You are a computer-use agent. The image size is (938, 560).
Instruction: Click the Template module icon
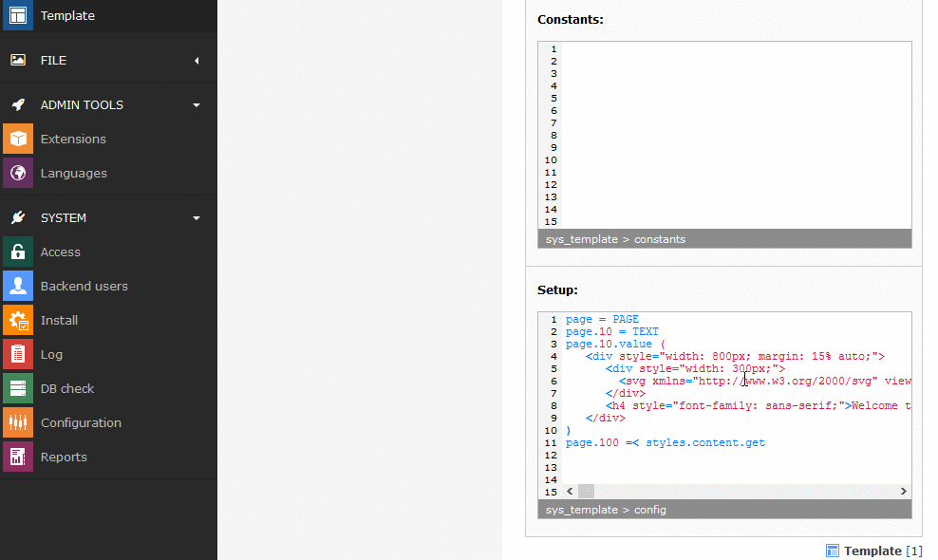pos(18,16)
